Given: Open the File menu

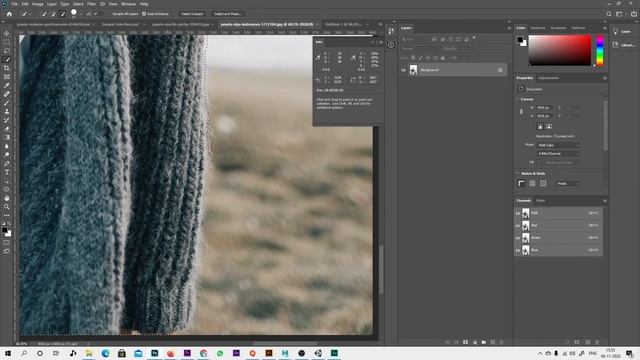Looking at the screenshot, I should click(x=14, y=4).
